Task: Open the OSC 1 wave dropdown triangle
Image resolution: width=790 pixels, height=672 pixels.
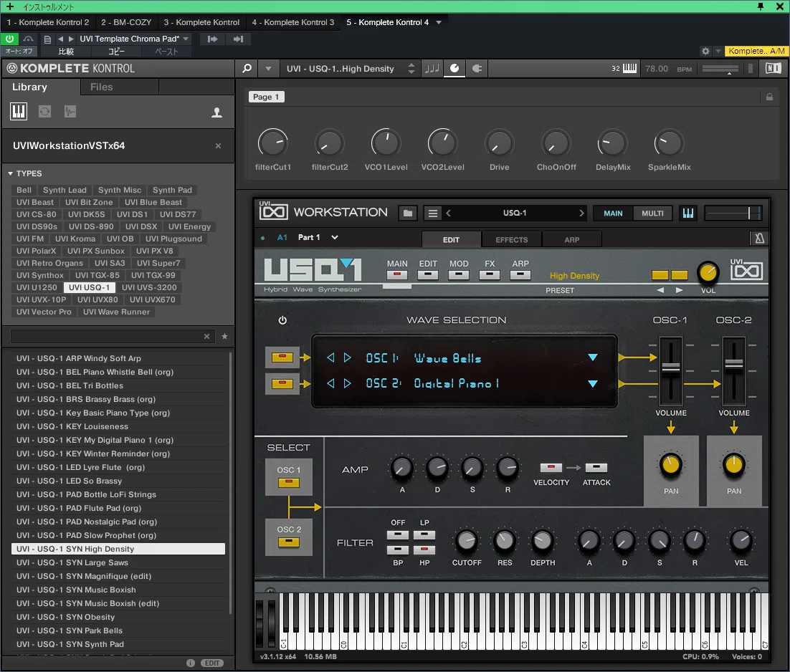Action: pos(592,357)
